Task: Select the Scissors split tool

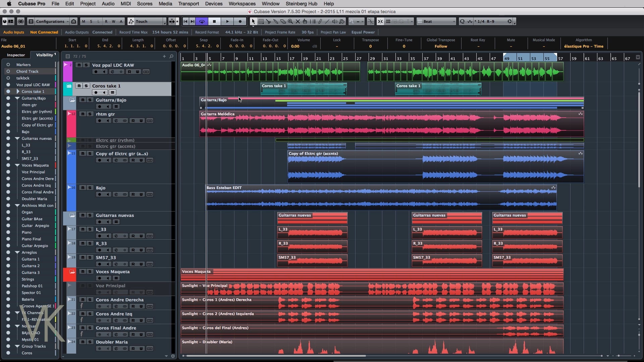Action: [268, 21]
